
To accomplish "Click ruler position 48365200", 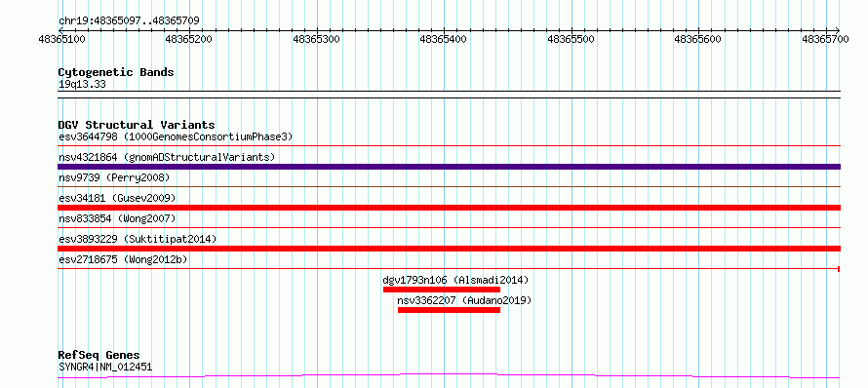I will point(189,39).
